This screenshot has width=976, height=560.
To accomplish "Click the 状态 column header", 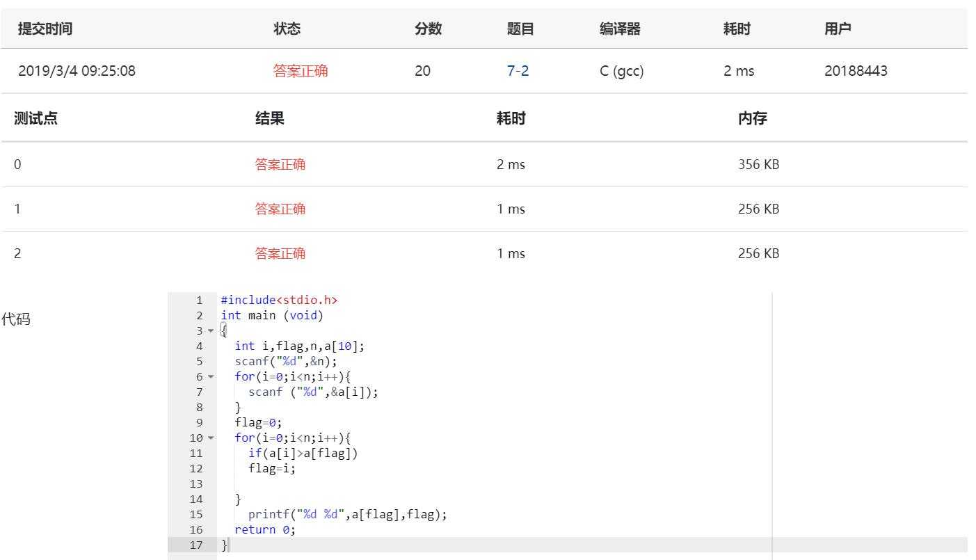I will click(287, 29).
